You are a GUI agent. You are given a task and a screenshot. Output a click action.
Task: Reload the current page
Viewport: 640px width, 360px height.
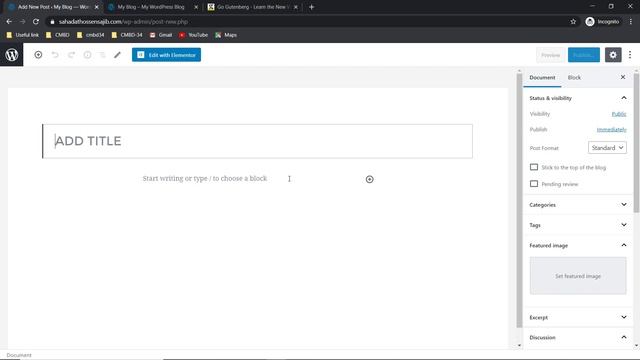(36, 22)
